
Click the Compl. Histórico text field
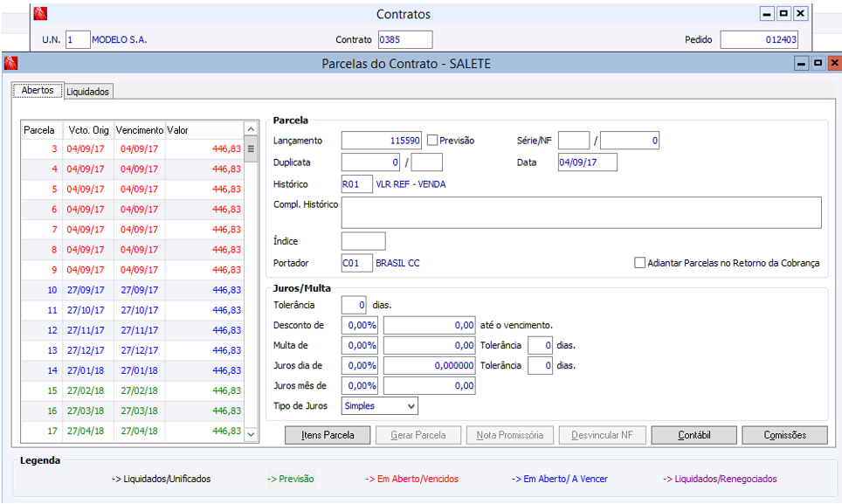pos(581,212)
